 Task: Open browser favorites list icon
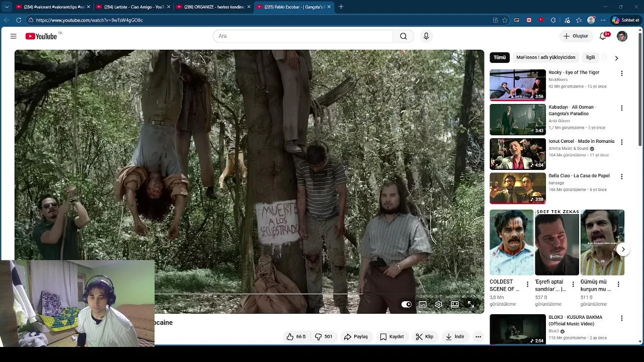579,20
